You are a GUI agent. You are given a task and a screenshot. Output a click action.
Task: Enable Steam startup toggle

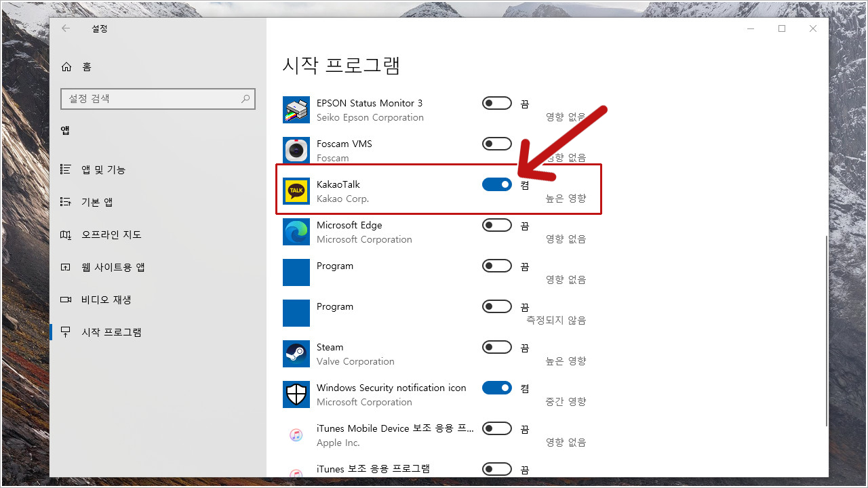pyautogui.click(x=497, y=347)
